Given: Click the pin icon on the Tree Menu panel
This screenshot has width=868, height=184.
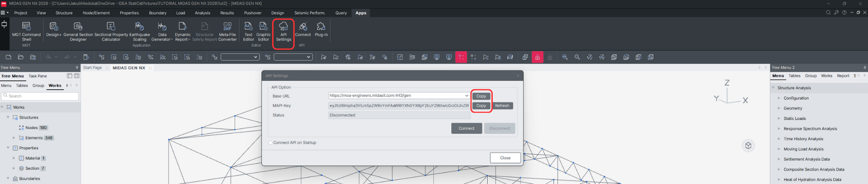Looking at the screenshot, I should [x=77, y=68].
